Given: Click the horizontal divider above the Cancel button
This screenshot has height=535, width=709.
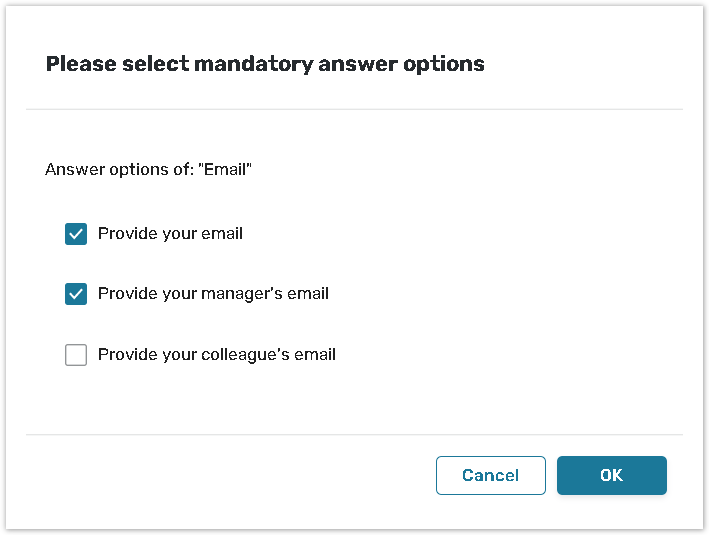Looking at the screenshot, I should click(354, 435).
